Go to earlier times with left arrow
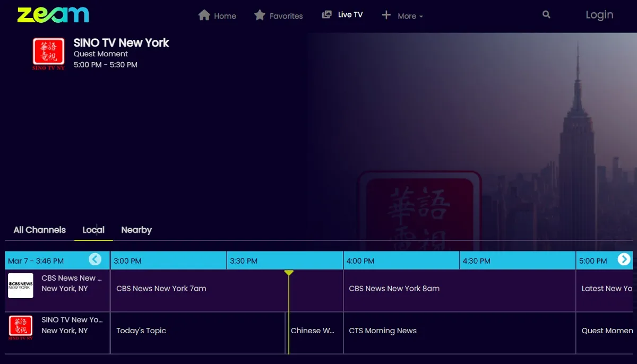The image size is (637, 364). [95, 259]
